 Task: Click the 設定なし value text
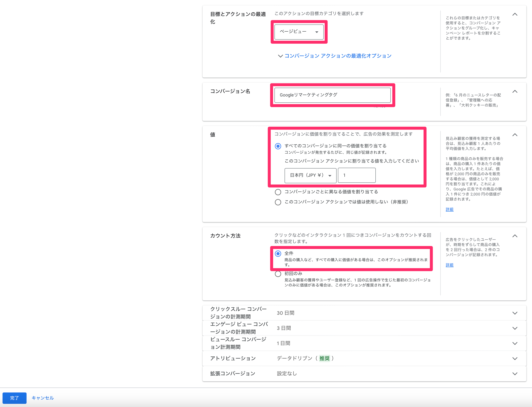[287, 374]
